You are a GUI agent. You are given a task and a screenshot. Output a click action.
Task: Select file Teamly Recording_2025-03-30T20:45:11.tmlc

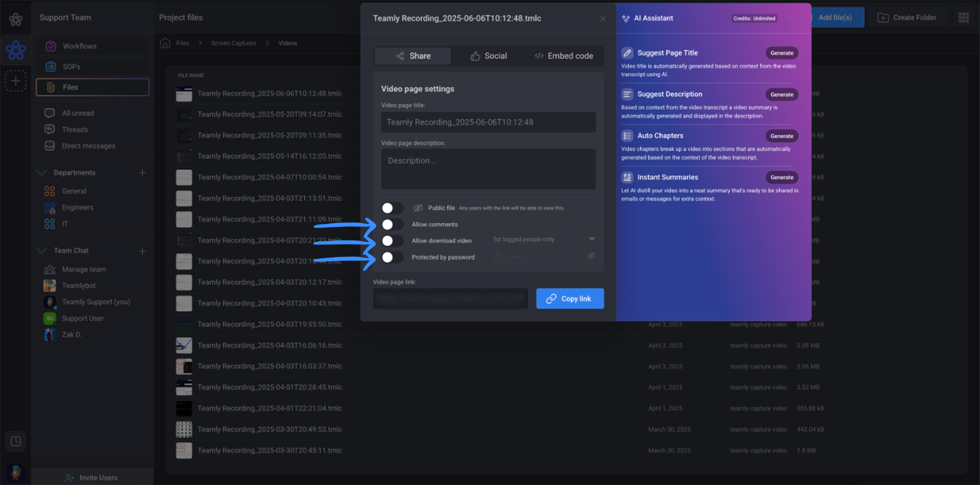[270, 451]
